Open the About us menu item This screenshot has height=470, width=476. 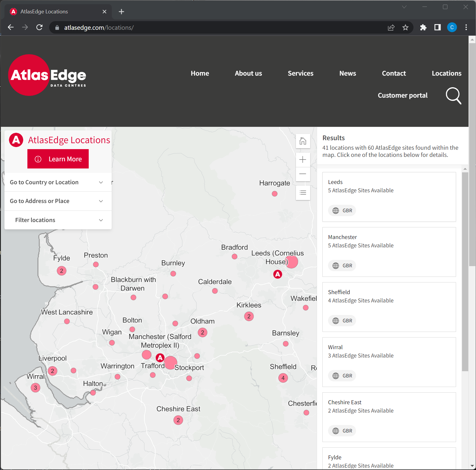(x=248, y=73)
